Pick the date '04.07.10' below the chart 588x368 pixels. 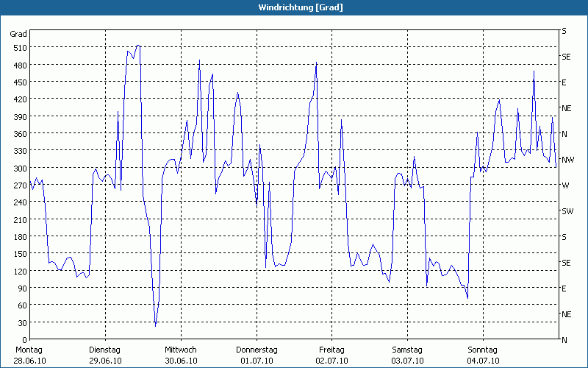pos(483,361)
